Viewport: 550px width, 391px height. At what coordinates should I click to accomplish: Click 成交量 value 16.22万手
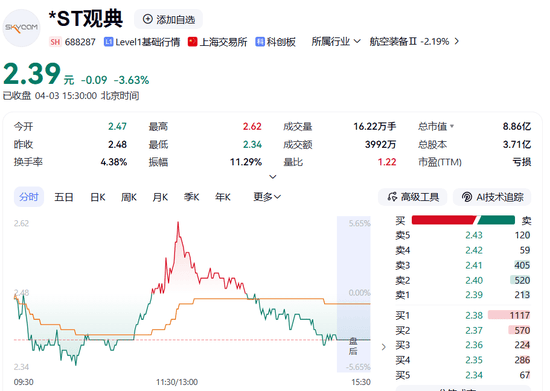click(375, 126)
